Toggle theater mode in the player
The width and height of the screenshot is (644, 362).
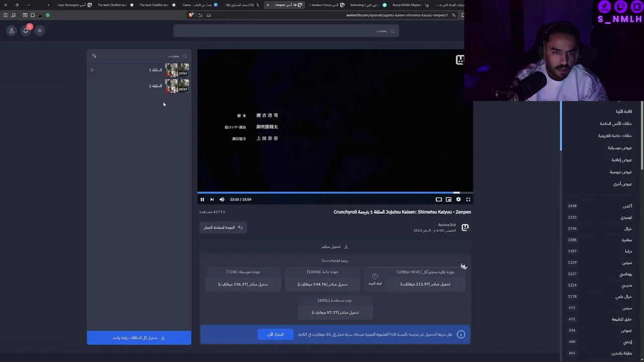pyautogui.click(x=439, y=200)
